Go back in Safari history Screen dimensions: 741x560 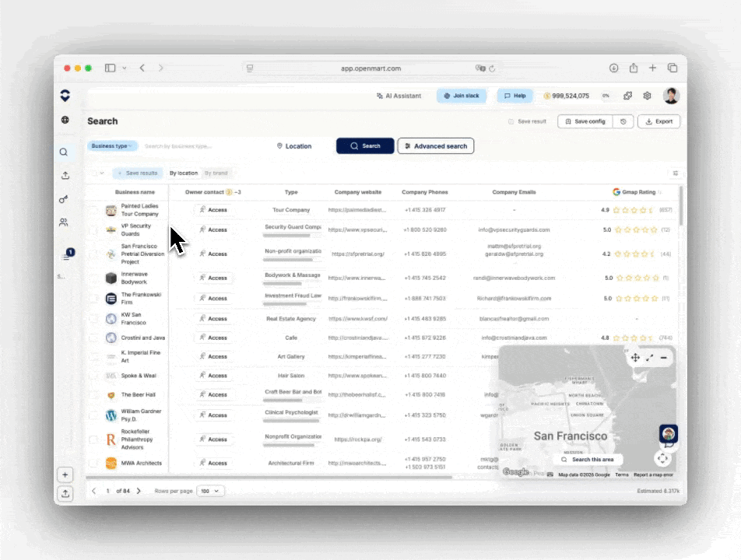(142, 68)
